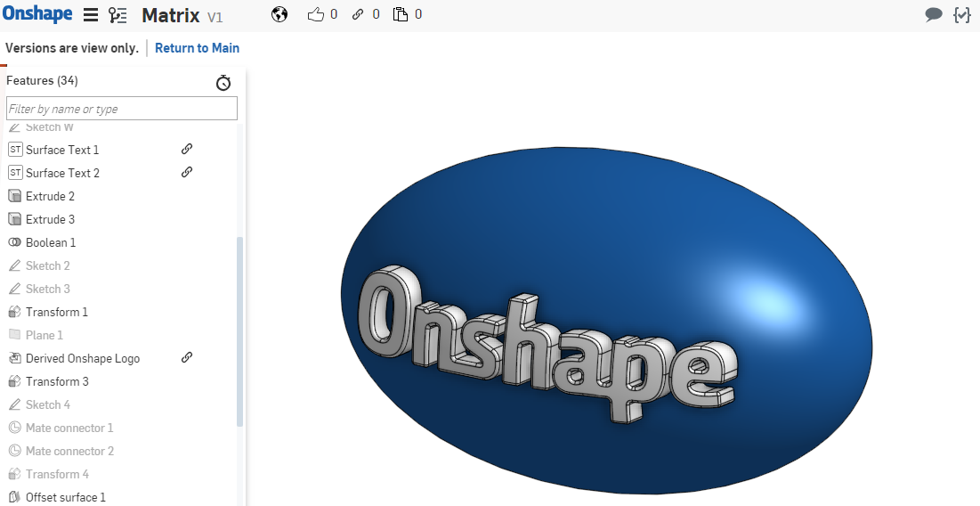The height and width of the screenshot is (506, 980).
Task: Click the links count icon
Action: 358,14
